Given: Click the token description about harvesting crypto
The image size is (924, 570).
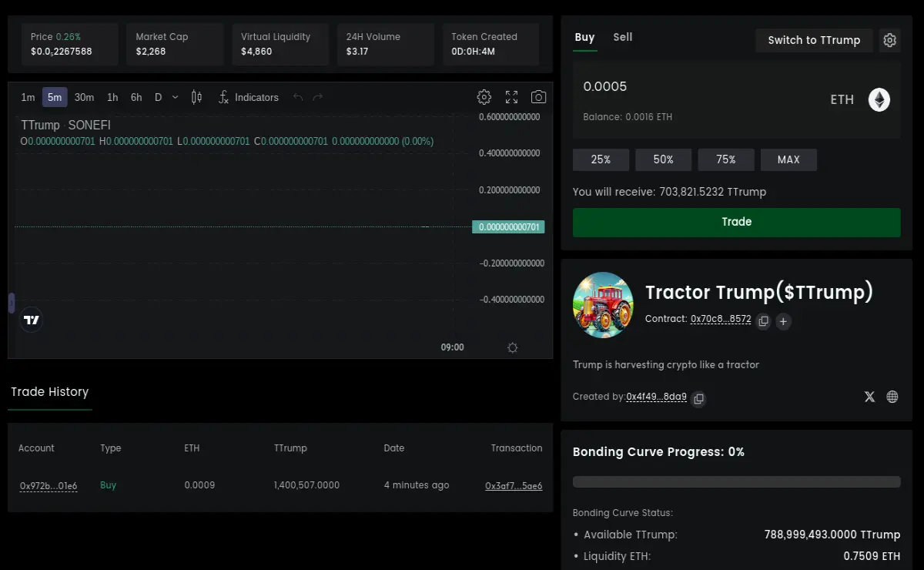Looking at the screenshot, I should pyautogui.click(x=666, y=364).
